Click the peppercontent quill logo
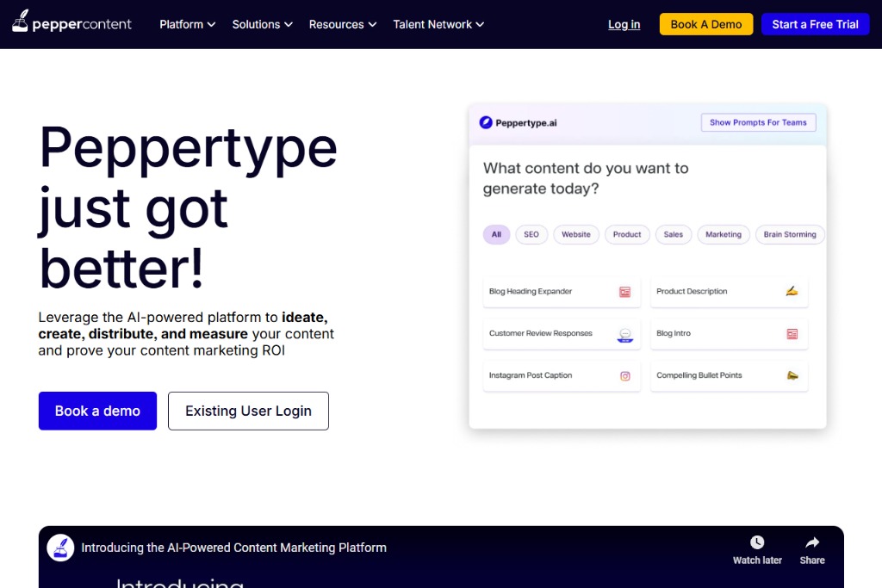 [x=20, y=24]
